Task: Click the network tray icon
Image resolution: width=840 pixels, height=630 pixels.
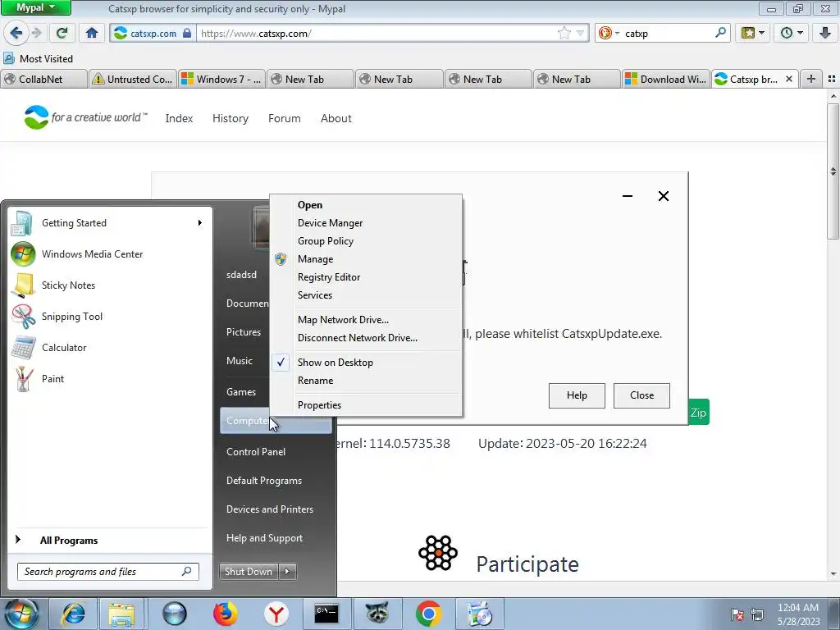Action: pyautogui.click(x=757, y=614)
